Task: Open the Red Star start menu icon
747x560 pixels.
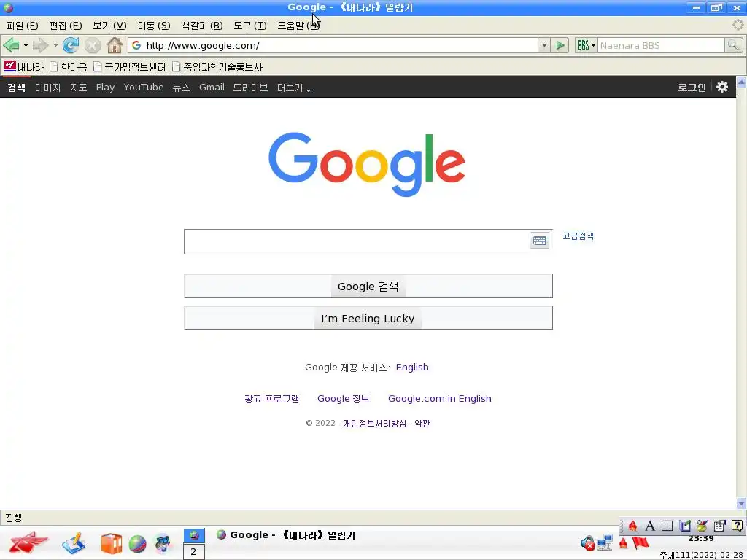Action: [28, 542]
